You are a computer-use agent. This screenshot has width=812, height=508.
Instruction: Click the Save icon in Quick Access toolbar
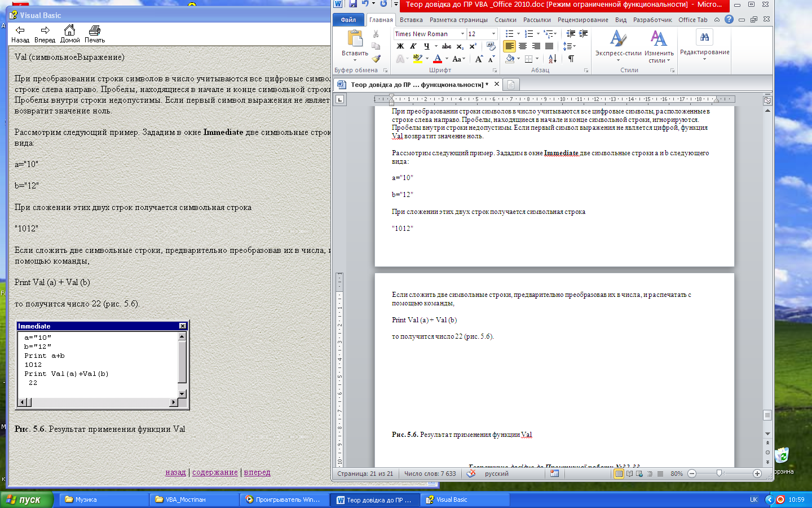352,4
